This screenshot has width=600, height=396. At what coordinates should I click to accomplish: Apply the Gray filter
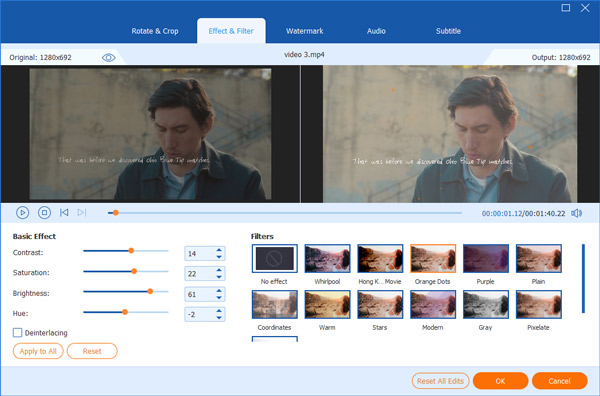[x=486, y=305]
